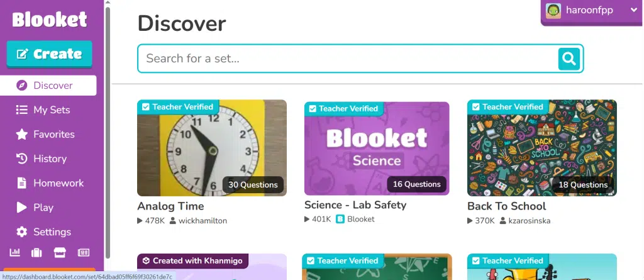Open the Market store icon

click(x=60, y=252)
